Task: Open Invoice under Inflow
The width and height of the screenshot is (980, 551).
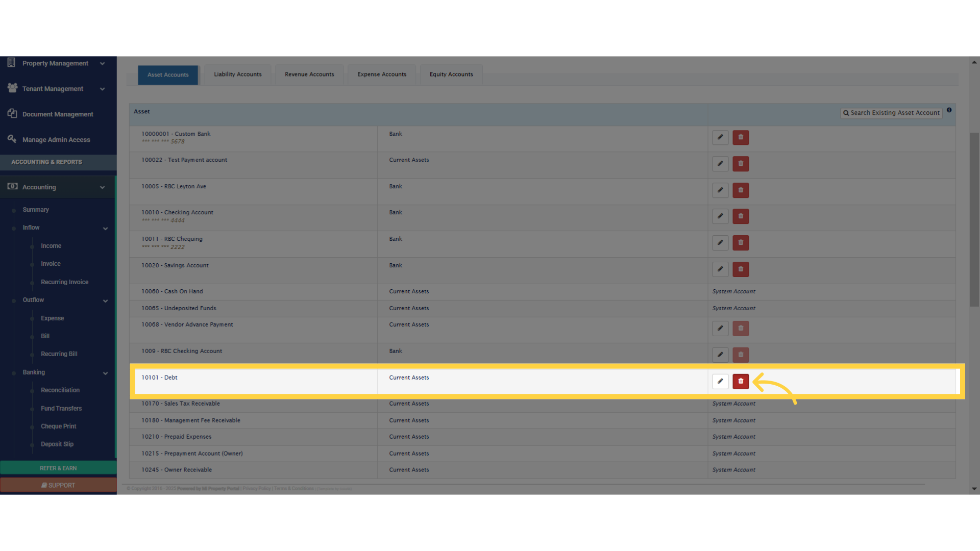Action: (51, 264)
